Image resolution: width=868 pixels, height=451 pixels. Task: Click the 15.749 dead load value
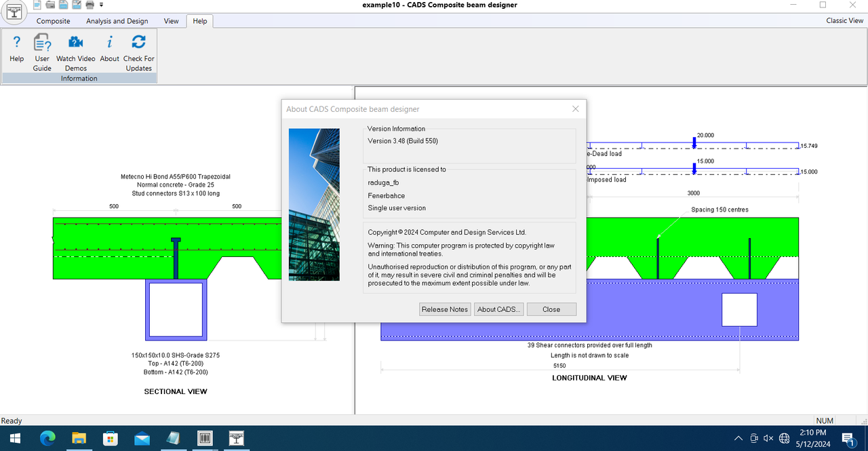click(809, 146)
